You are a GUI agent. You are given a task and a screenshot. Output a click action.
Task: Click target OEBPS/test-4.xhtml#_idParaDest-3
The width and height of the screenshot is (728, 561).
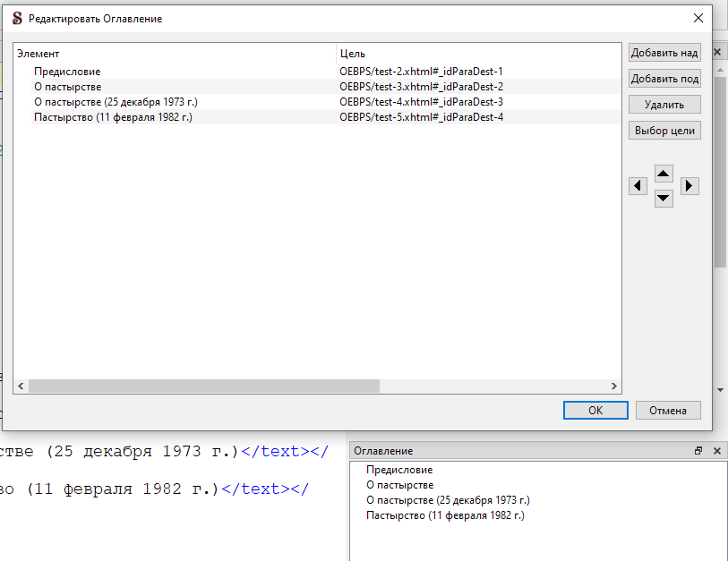coord(421,102)
